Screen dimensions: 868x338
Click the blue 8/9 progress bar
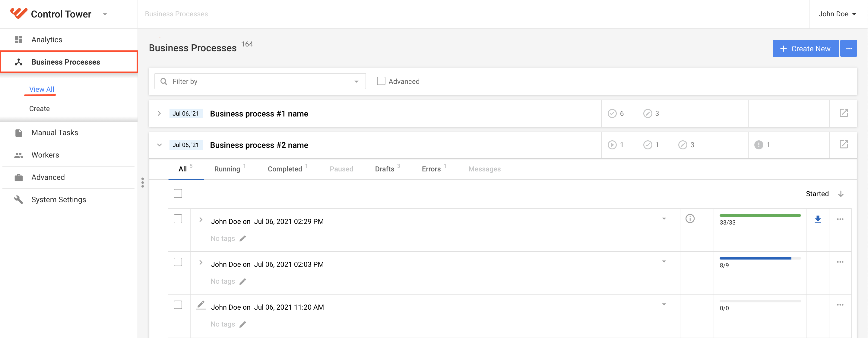pyautogui.click(x=760, y=258)
